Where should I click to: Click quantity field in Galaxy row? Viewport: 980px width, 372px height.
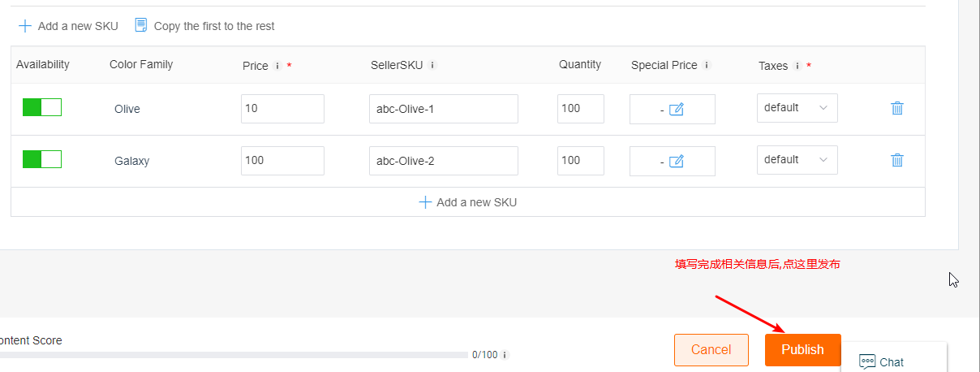point(581,161)
